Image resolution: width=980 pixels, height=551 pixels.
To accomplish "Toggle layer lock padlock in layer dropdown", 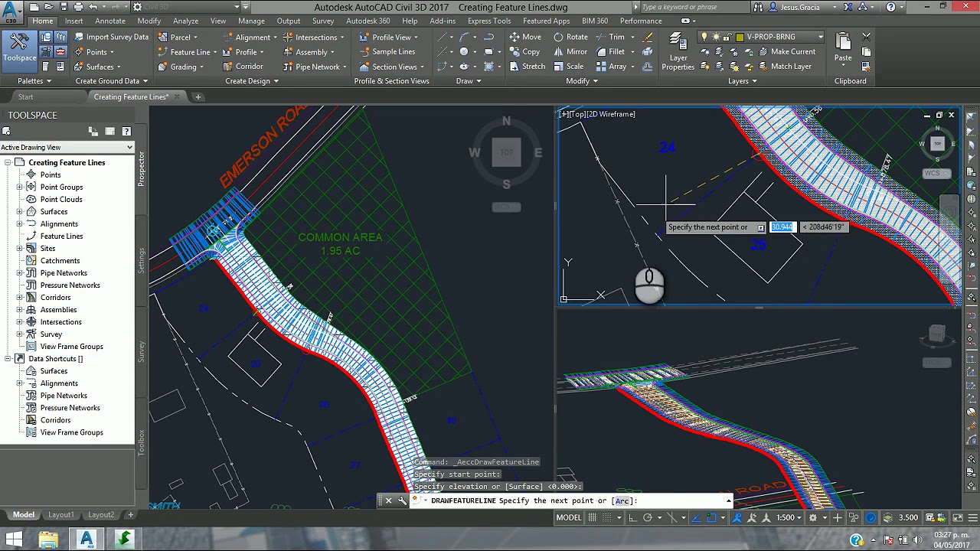I will (x=728, y=37).
